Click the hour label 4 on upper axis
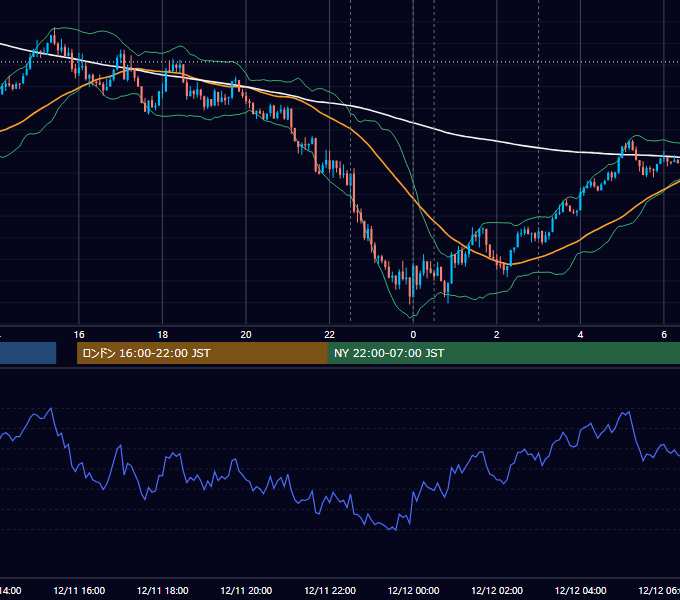Image resolution: width=680 pixels, height=600 pixels. click(x=580, y=335)
